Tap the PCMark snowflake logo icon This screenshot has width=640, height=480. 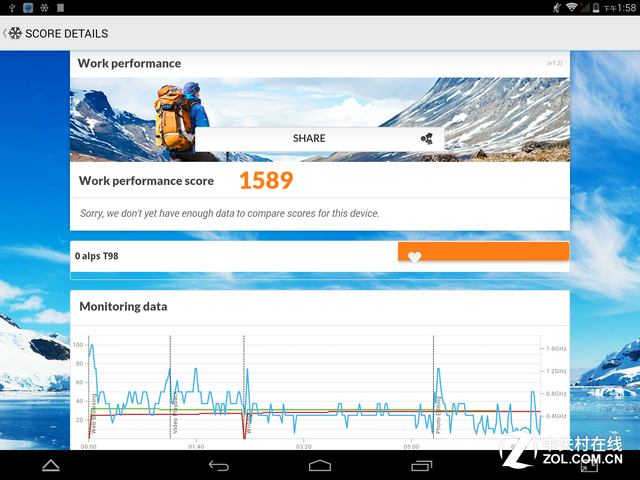tap(15, 33)
